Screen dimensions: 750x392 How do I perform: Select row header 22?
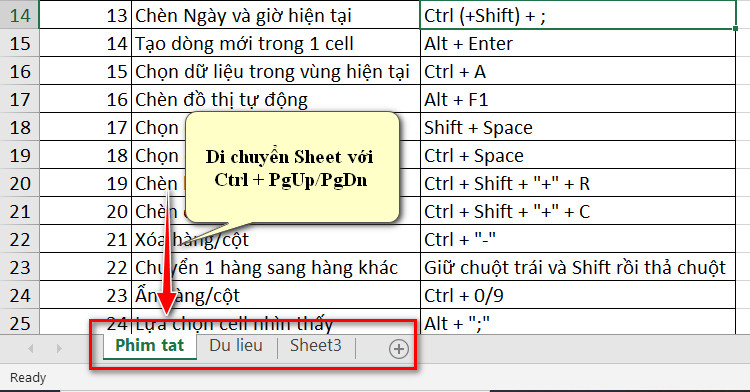click(x=20, y=239)
